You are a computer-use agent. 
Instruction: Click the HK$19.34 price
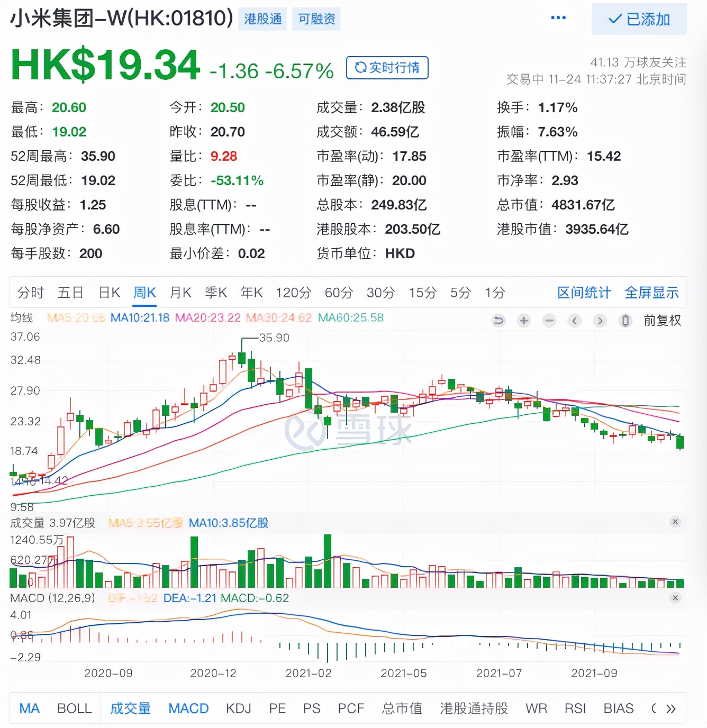pyautogui.click(x=106, y=65)
